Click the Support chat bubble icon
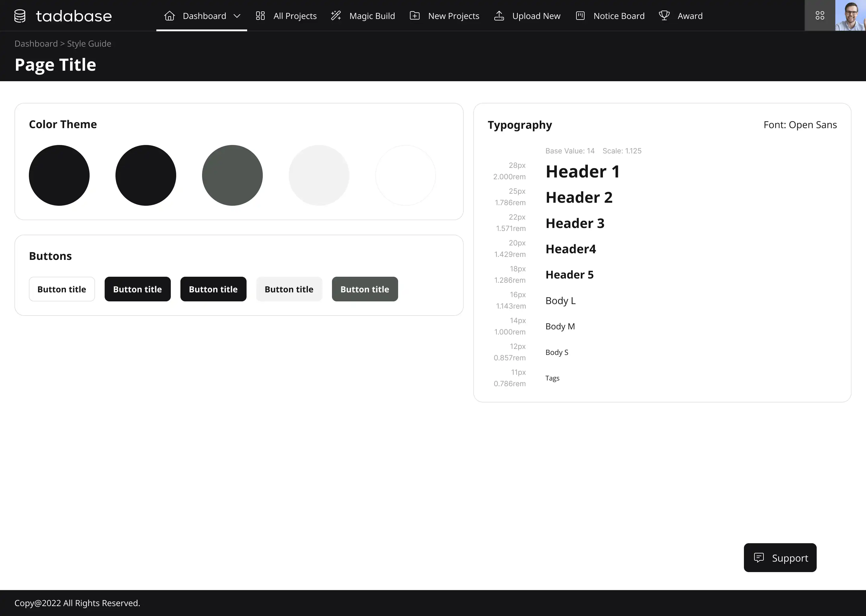 click(759, 558)
